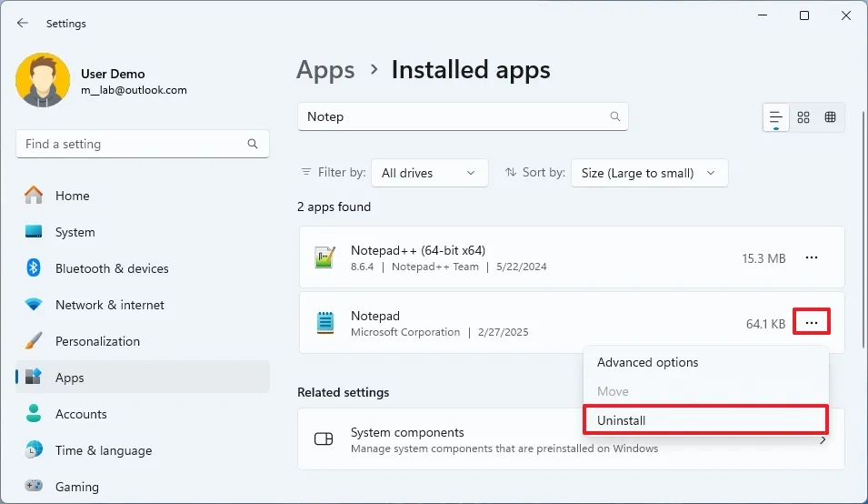Screen dimensions: 868x504
Task: Open Time & language settings
Action: pyautogui.click(x=143, y=451)
